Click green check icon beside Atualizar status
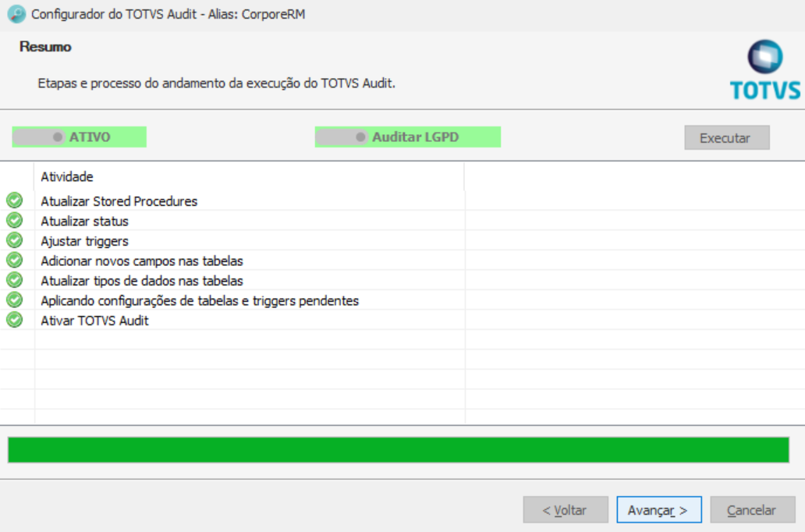Screen dimensions: 805x532 pos(14,220)
